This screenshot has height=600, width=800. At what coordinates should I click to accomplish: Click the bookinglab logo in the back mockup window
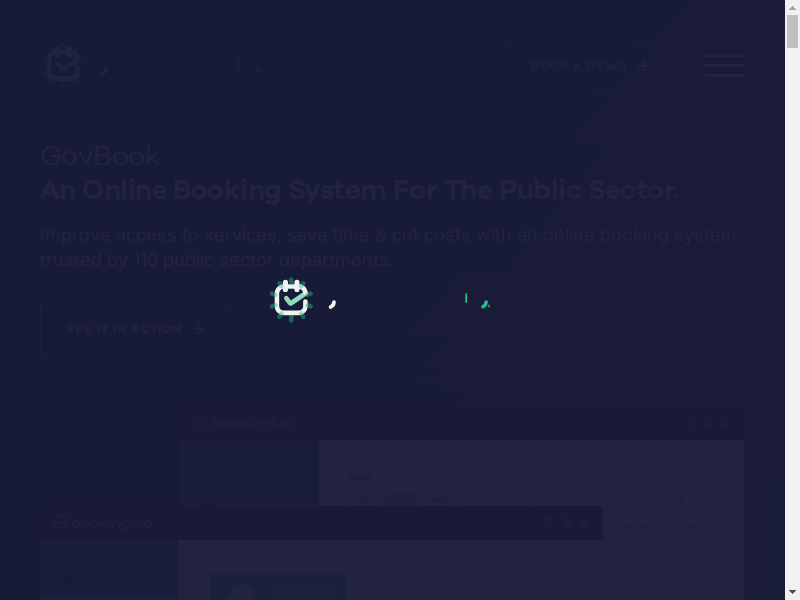click(243, 423)
